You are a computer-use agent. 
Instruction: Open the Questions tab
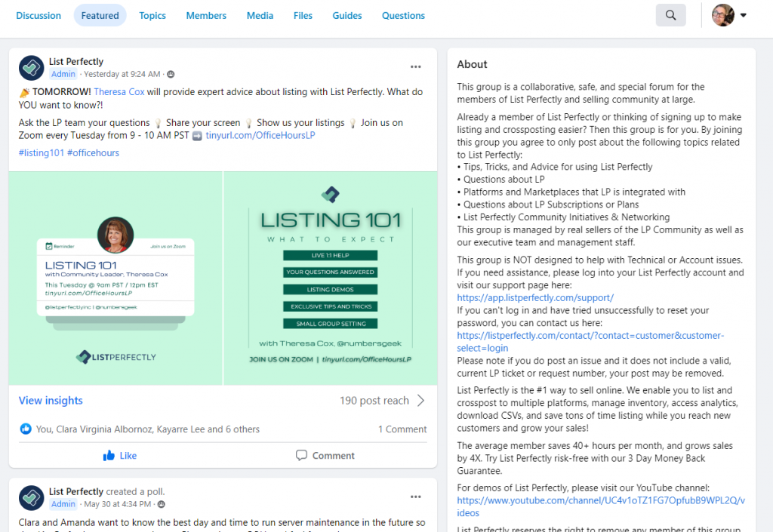pos(403,16)
